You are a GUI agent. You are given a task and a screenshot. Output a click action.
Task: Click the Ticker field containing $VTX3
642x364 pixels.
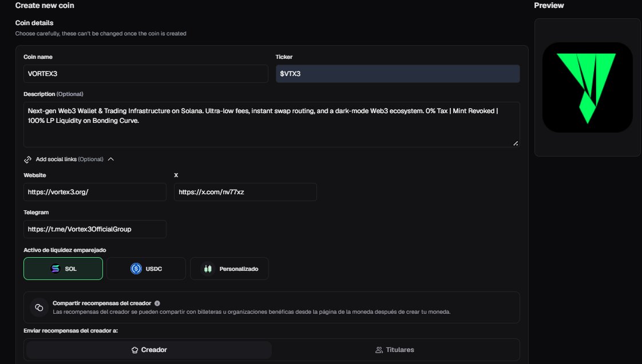[398, 74]
